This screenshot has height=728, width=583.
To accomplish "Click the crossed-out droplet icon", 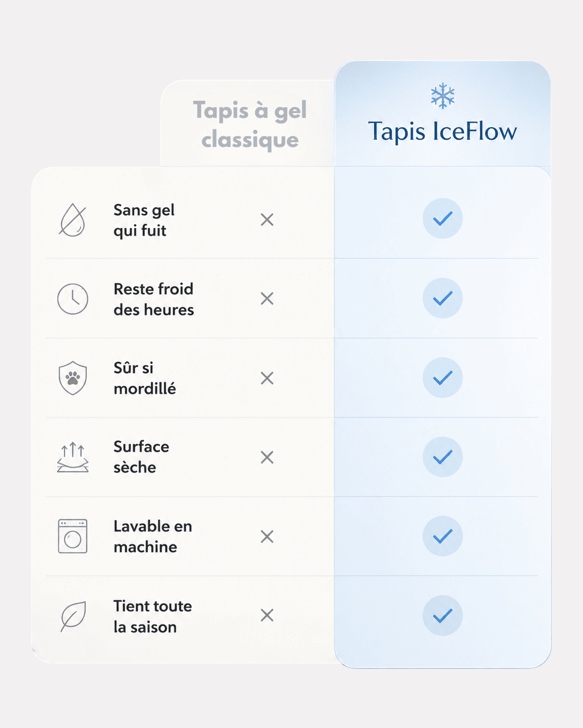I will tap(73, 220).
